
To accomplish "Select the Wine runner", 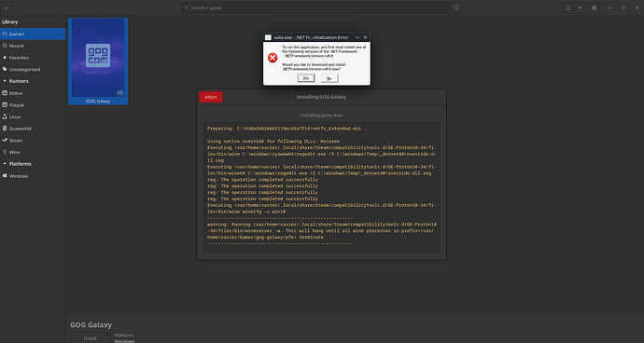I will coord(33,152).
